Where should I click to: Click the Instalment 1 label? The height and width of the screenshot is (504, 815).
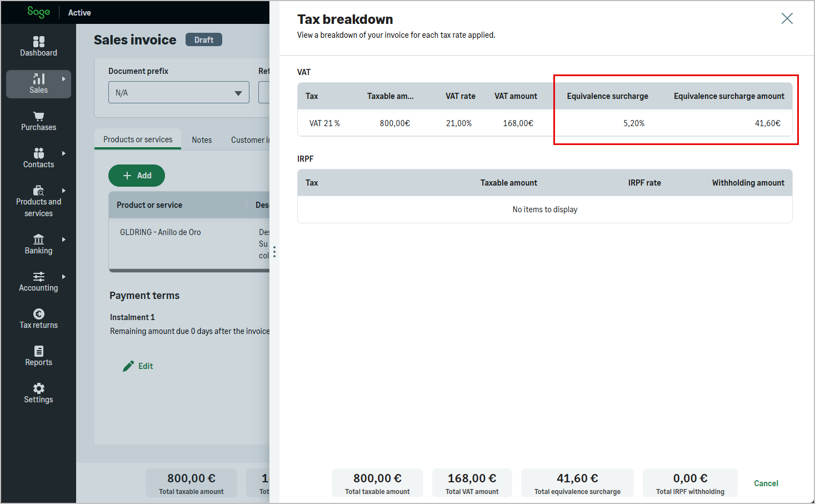(132, 317)
